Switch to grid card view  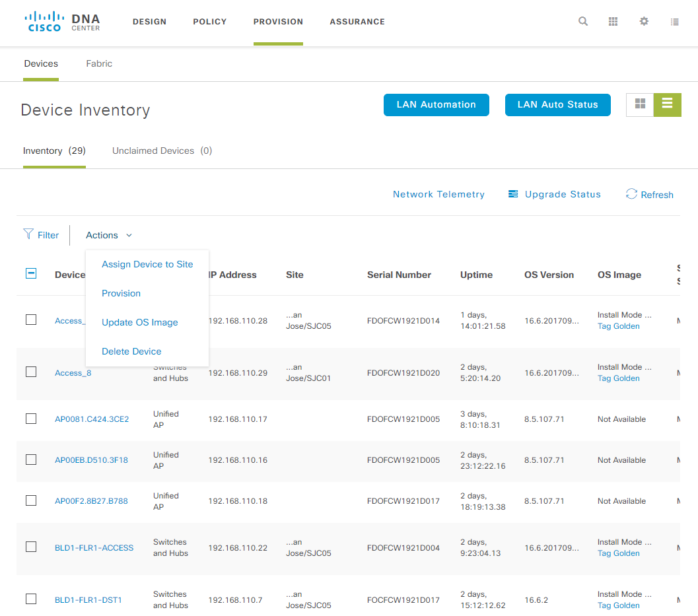[640, 104]
